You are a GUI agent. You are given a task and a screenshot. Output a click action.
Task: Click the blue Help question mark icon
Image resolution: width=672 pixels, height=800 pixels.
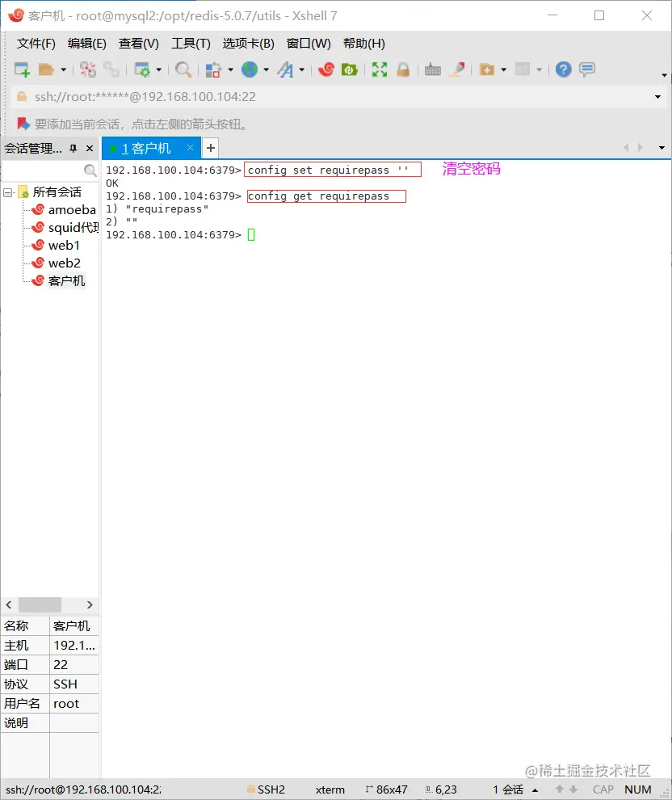564,69
